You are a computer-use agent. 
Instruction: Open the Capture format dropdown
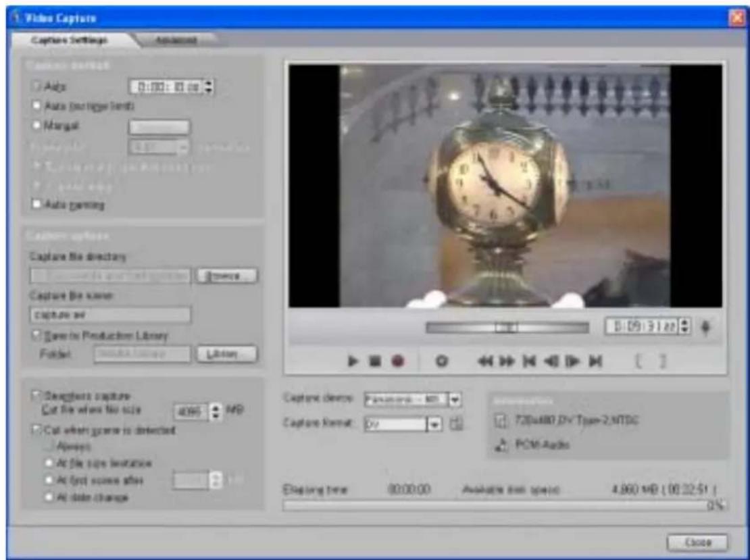434,424
